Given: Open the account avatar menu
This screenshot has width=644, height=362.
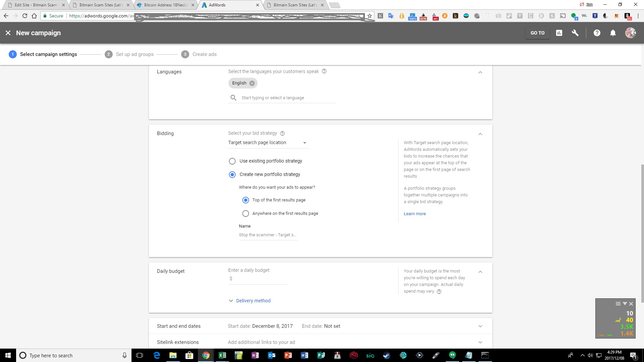Looking at the screenshot, I should pyautogui.click(x=631, y=33).
